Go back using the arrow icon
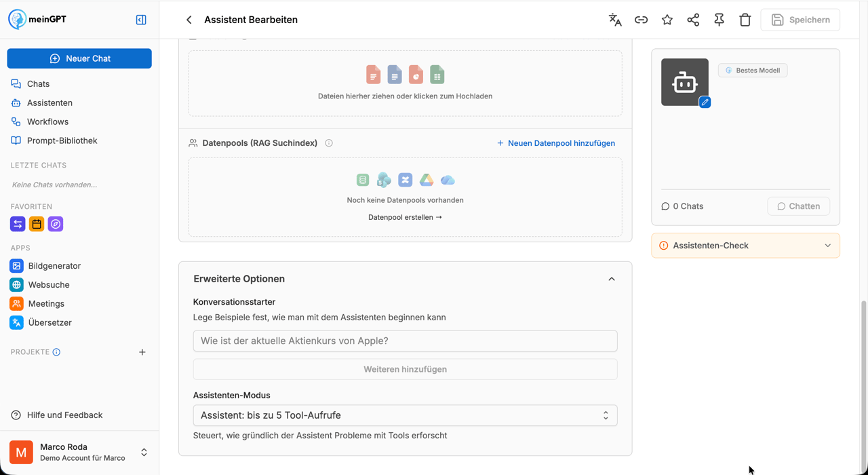Image resolution: width=868 pixels, height=475 pixels. [189, 20]
